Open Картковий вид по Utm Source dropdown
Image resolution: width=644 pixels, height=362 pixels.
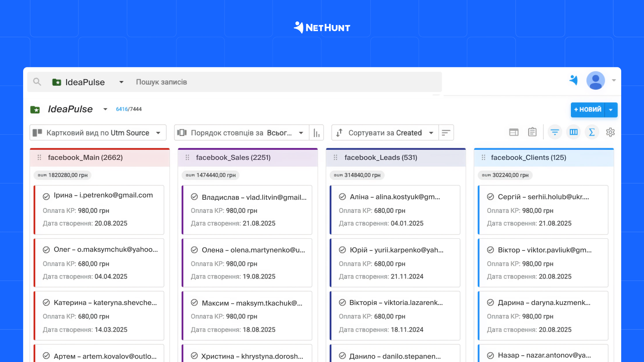98,133
